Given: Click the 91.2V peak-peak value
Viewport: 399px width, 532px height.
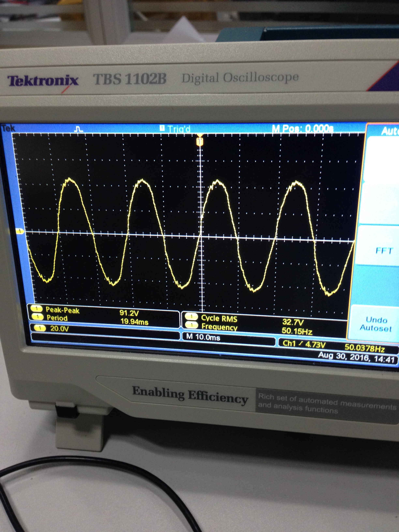Looking at the screenshot, I should [129, 313].
